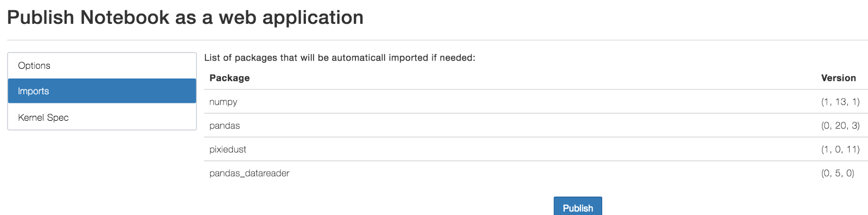The image size is (868, 215).
Task: Click the Package column header
Action: [x=229, y=78]
